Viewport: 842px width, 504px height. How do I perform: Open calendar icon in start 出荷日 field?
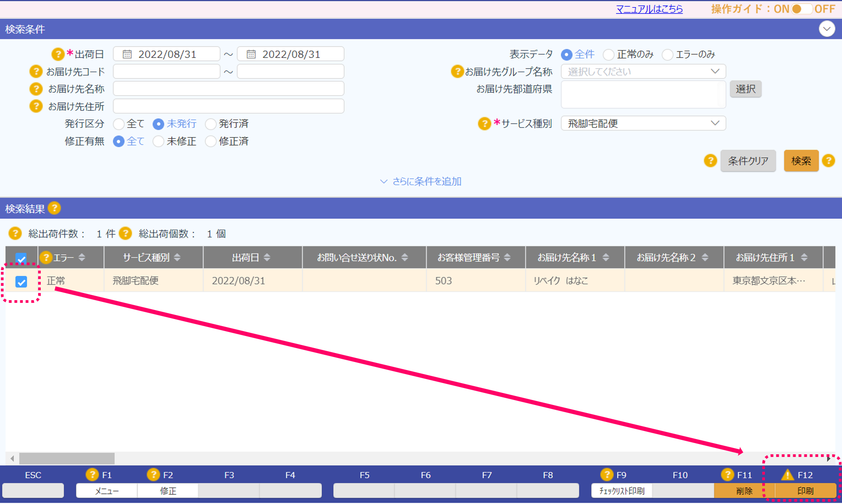(127, 54)
